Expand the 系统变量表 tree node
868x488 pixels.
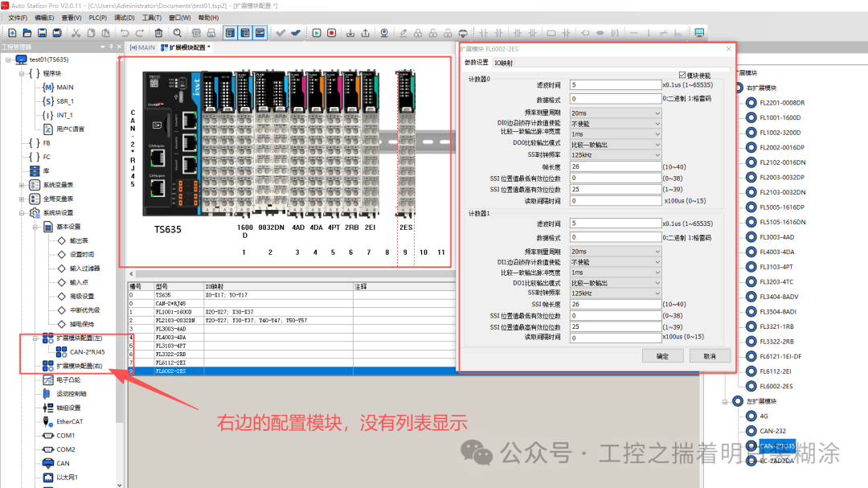(22, 185)
